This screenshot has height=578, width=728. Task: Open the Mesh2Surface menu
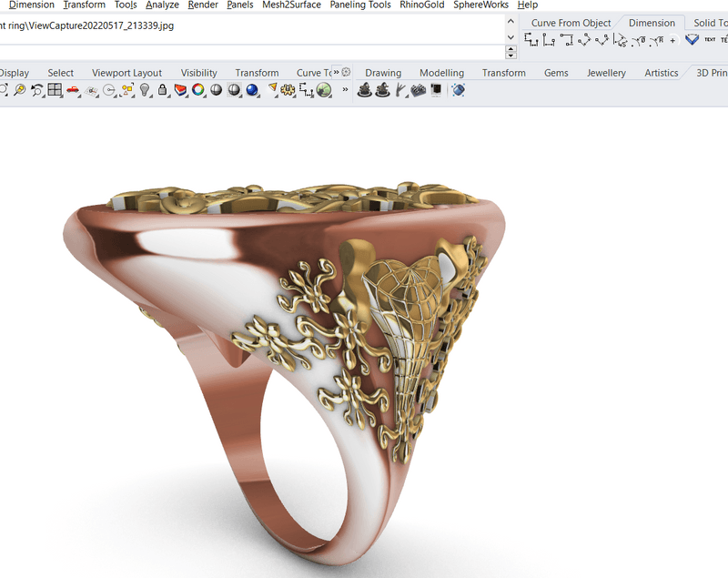pyautogui.click(x=291, y=5)
